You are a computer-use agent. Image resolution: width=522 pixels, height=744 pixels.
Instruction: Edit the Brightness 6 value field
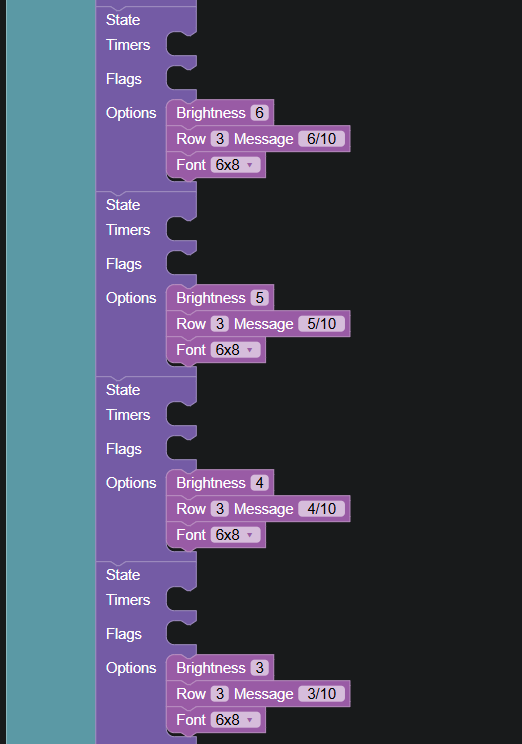click(260, 113)
